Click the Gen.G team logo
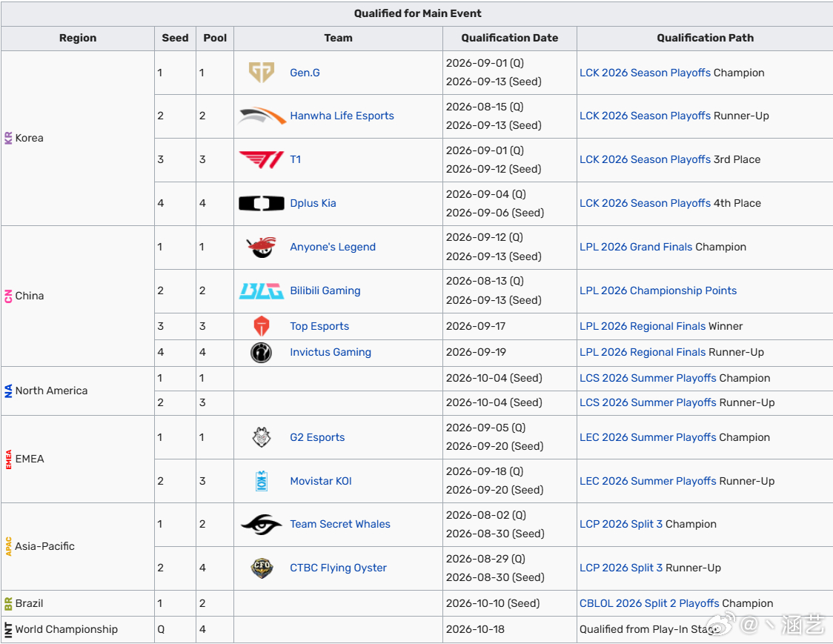 (262, 73)
